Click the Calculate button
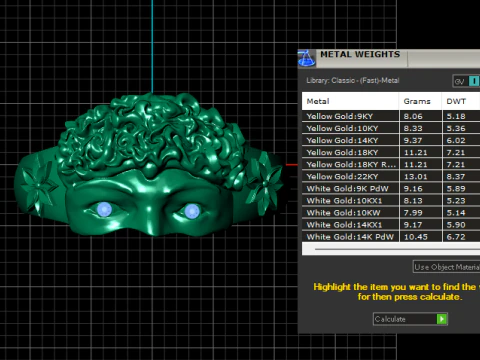 [410, 319]
